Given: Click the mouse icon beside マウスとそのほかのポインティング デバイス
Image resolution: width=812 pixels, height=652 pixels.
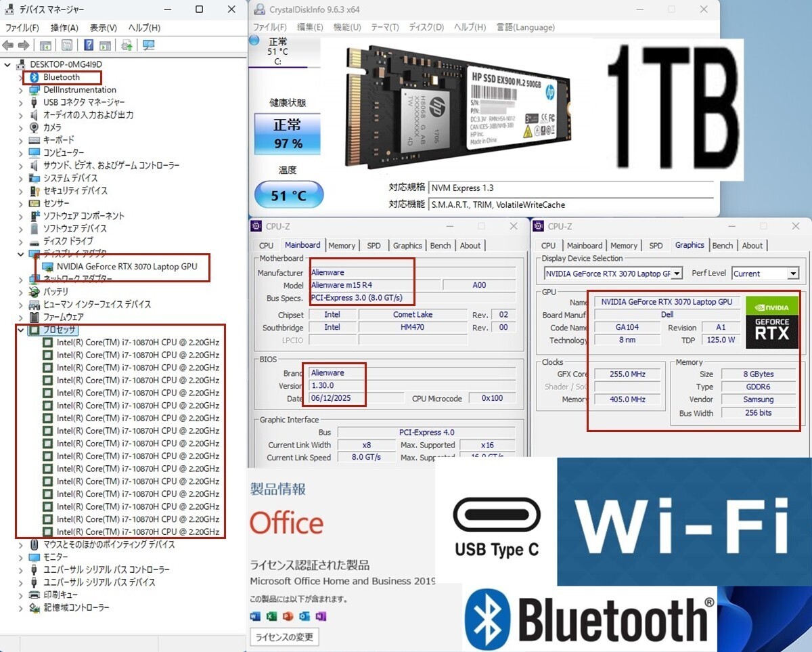Looking at the screenshot, I should click(x=35, y=544).
